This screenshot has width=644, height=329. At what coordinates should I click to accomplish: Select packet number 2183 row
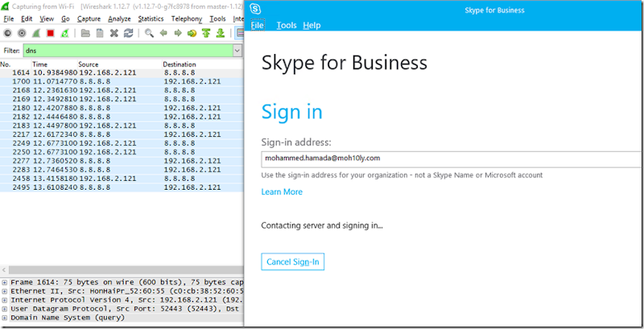tap(122, 125)
